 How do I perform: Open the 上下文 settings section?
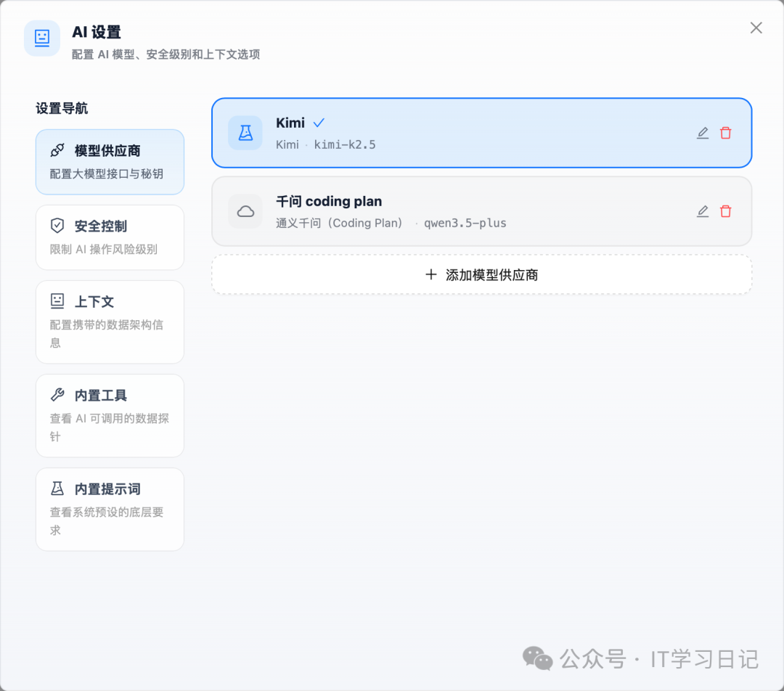tap(110, 322)
